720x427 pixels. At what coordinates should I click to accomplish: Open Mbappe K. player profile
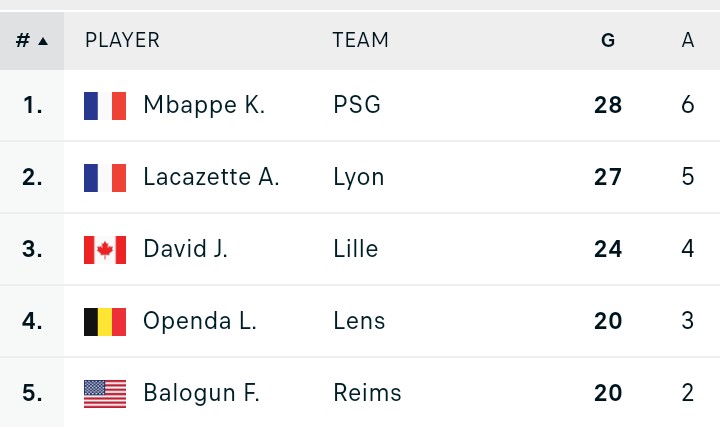(x=204, y=105)
